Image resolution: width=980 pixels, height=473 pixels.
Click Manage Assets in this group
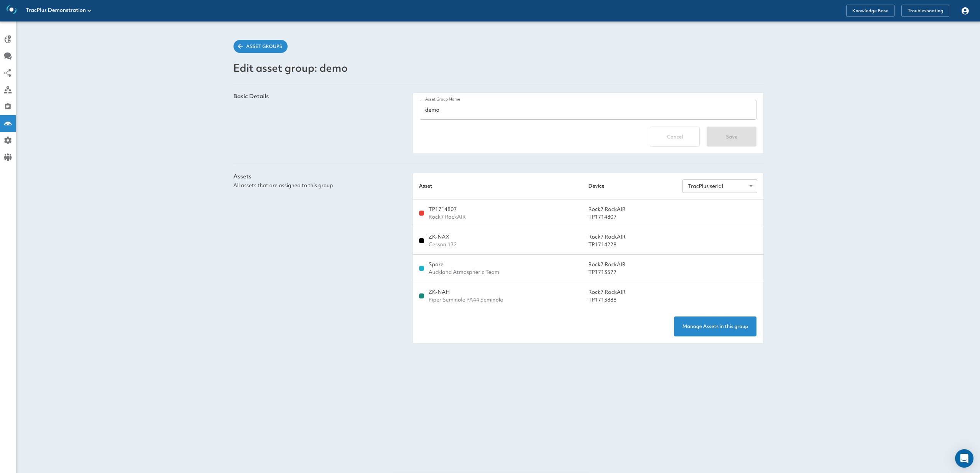pos(715,326)
